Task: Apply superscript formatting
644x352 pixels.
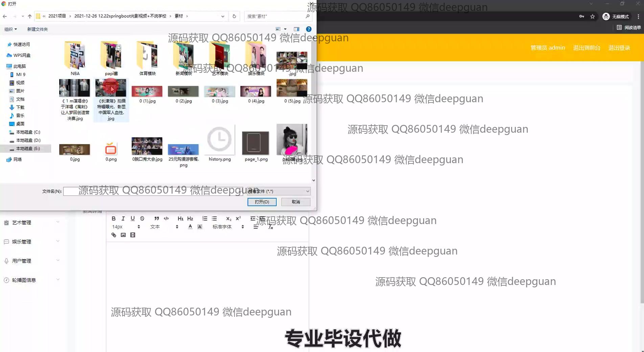Action: (x=238, y=218)
